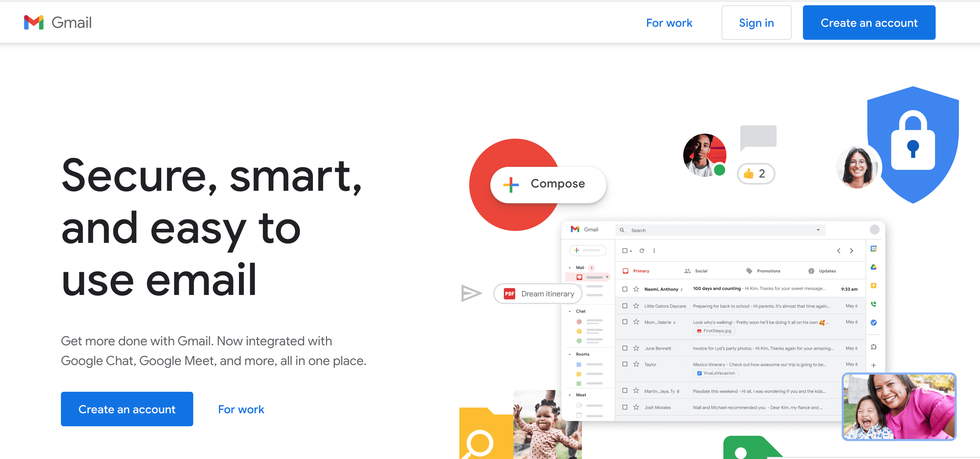The height and width of the screenshot is (459, 980).
Task: Switch to the Social tab
Action: (696, 271)
